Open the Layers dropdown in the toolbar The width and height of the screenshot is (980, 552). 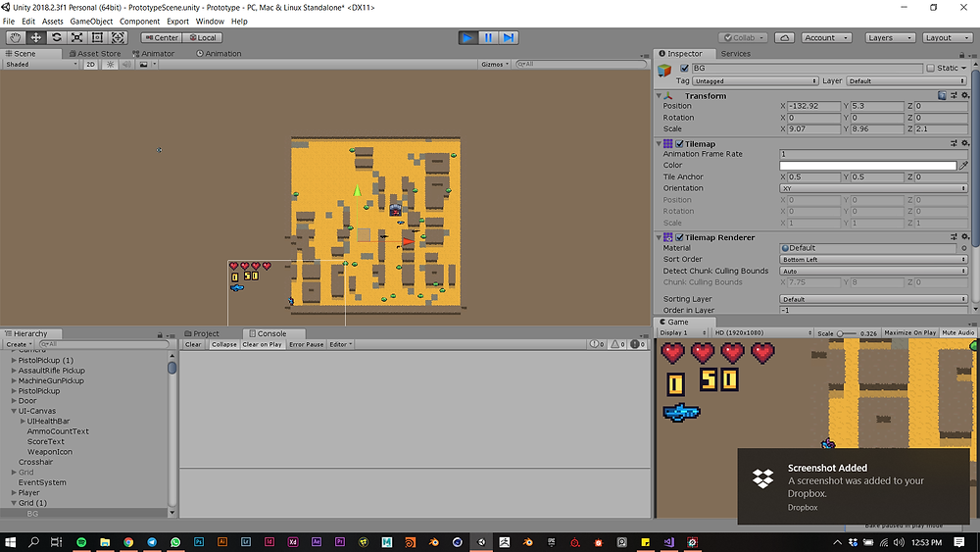pyautogui.click(x=890, y=37)
